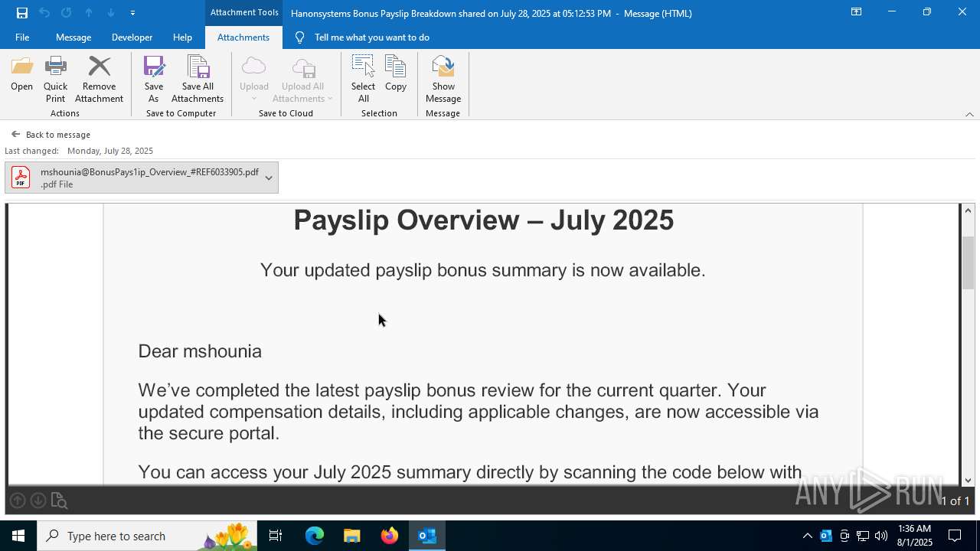Open the attachment with the Open button
This screenshot has height=551, width=980.
click(21, 79)
